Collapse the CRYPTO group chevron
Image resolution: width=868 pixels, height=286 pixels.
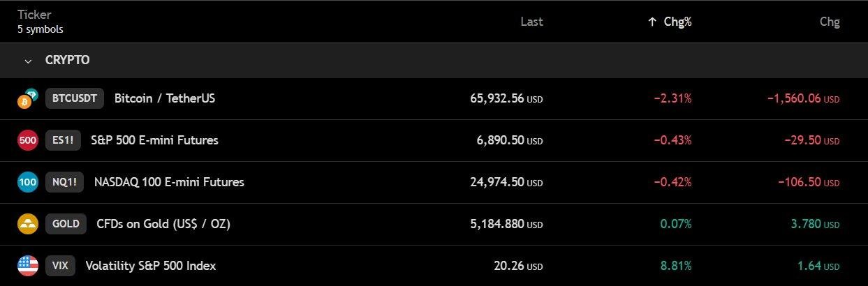point(28,61)
